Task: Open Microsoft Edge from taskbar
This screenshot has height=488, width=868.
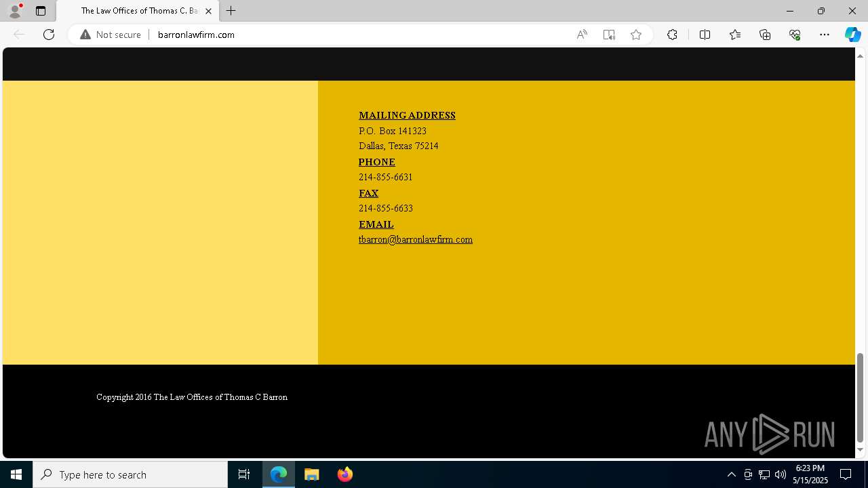Action: click(x=279, y=474)
